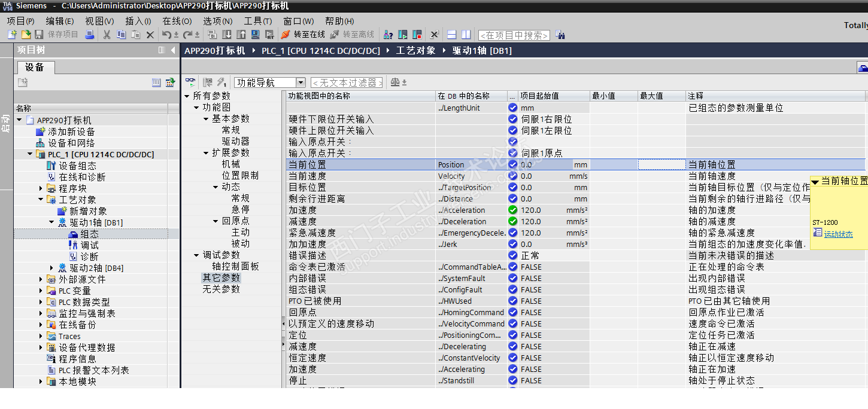Click the 注释 column header

point(775,96)
